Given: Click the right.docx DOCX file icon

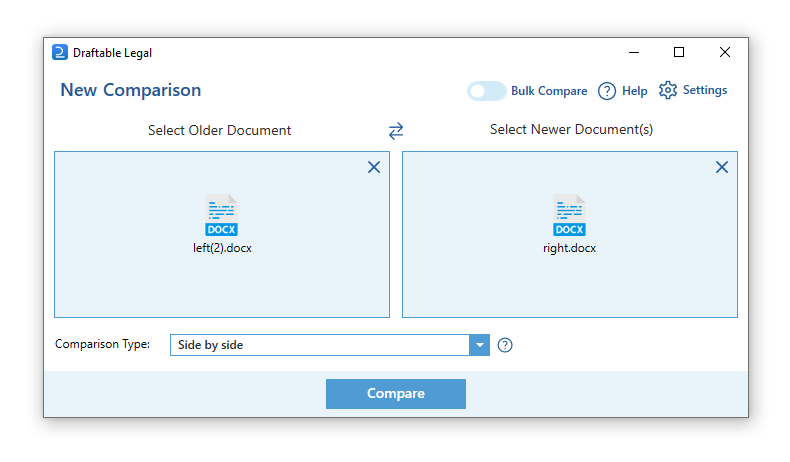Looking at the screenshot, I should point(569,215).
